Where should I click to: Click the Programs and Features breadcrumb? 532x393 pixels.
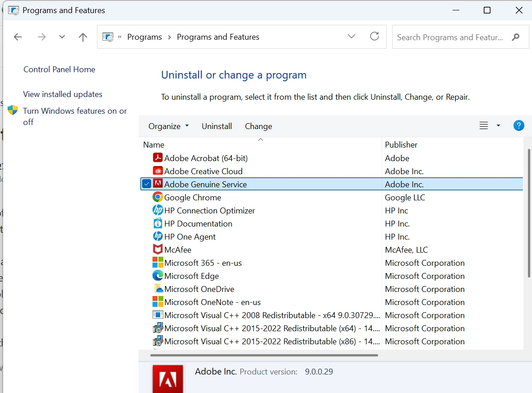pos(218,37)
